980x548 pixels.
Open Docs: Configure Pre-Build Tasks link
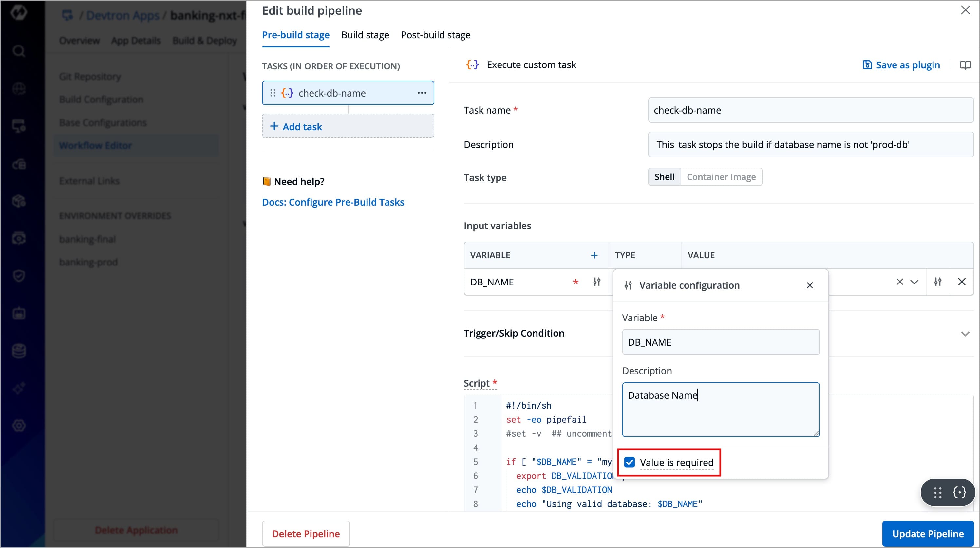coord(333,202)
